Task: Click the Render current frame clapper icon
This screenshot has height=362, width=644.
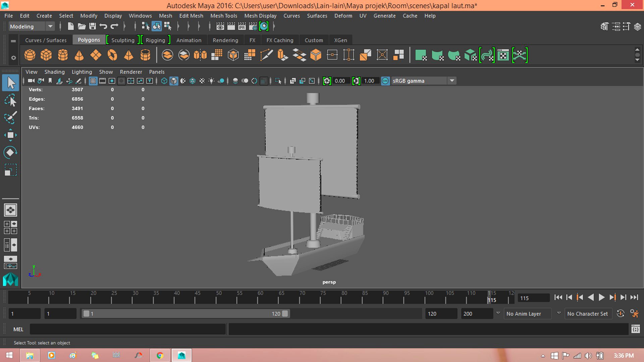Action: [x=231, y=26]
